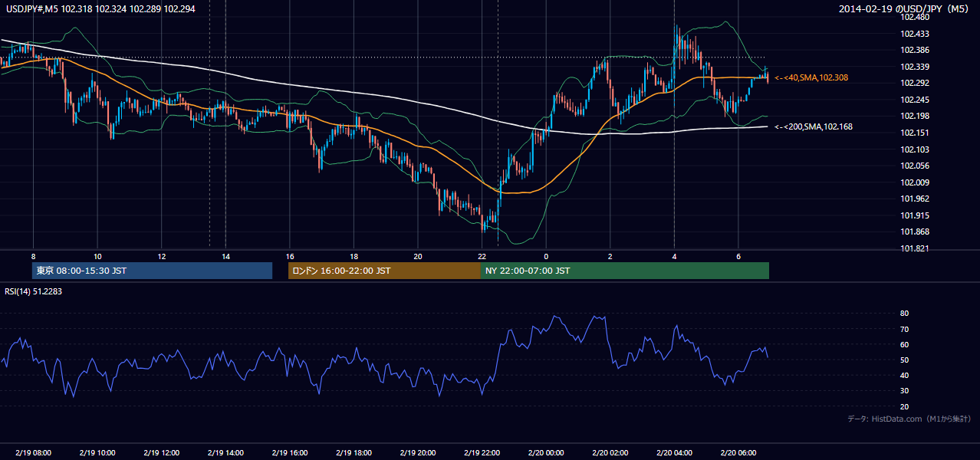Click the 2/20 00:00 time label
This screenshot has width=980, height=460.
546,453
